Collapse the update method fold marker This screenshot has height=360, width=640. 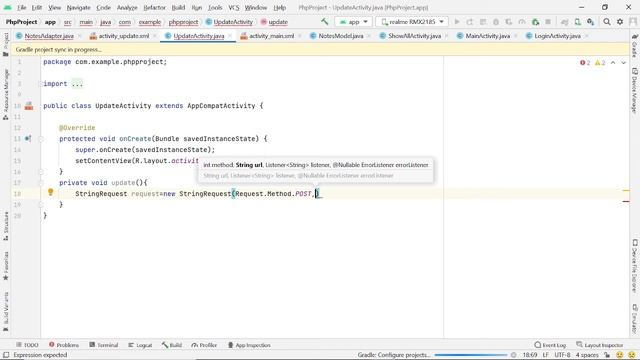coord(40,183)
